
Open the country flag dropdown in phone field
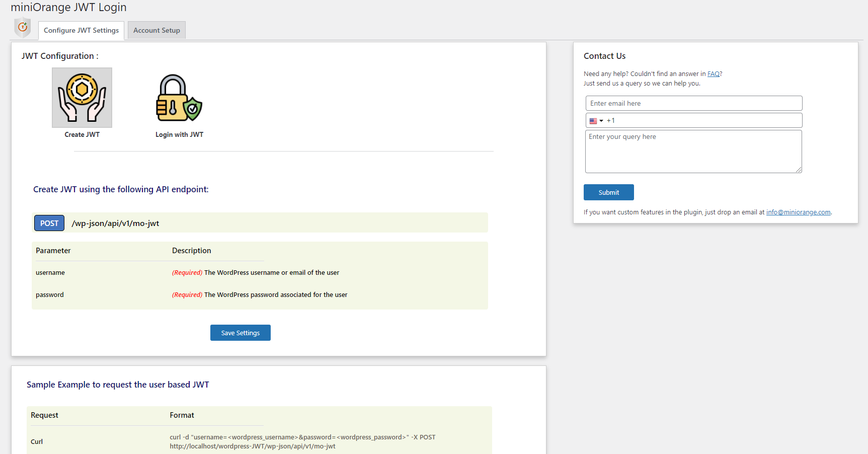[x=596, y=121]
